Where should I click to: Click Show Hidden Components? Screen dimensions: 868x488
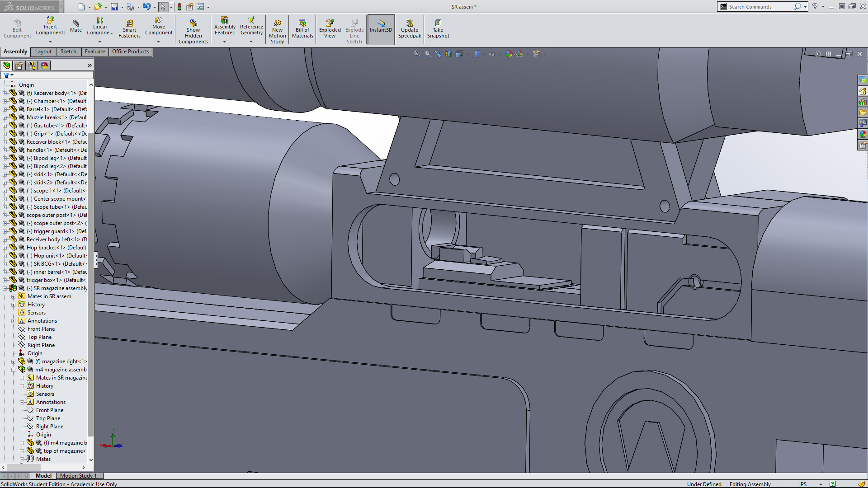[193, 32]
